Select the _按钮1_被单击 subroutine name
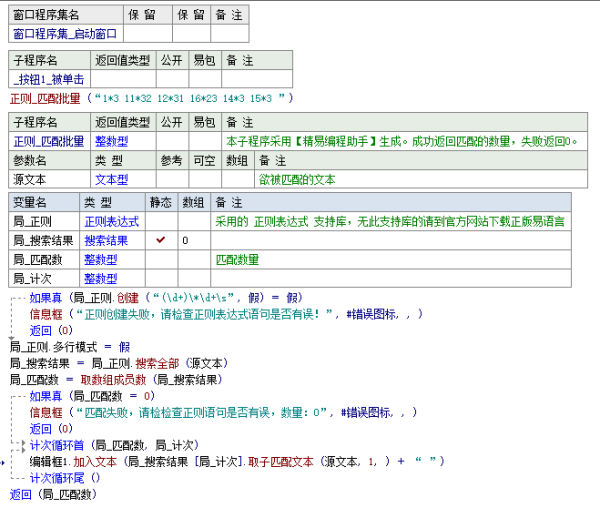 click(x=48, y=79)
